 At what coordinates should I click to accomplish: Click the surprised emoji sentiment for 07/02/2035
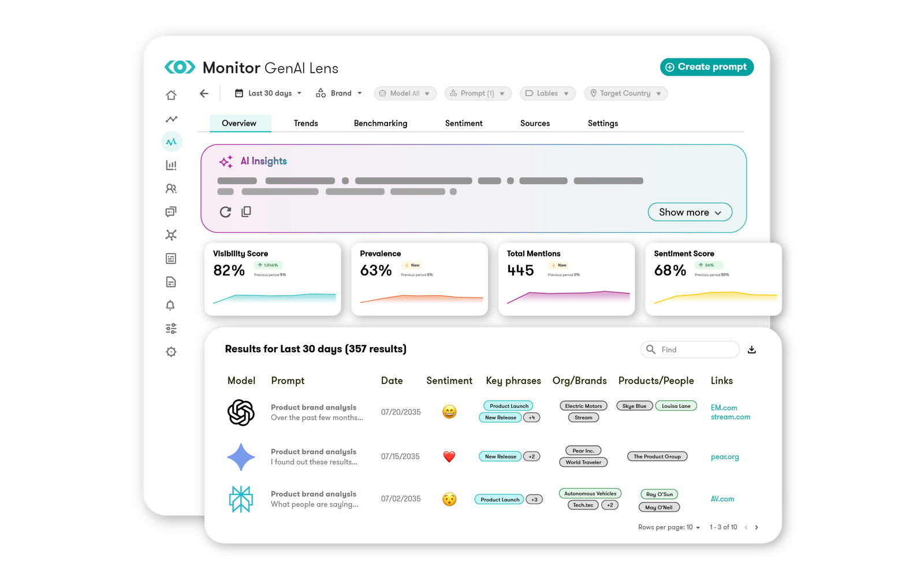point(449,499)
